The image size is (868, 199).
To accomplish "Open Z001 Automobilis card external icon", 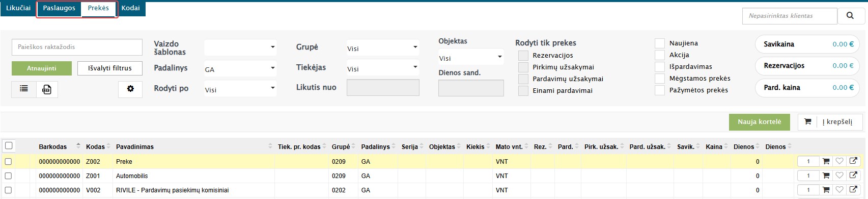I will [x=853, y=176].
